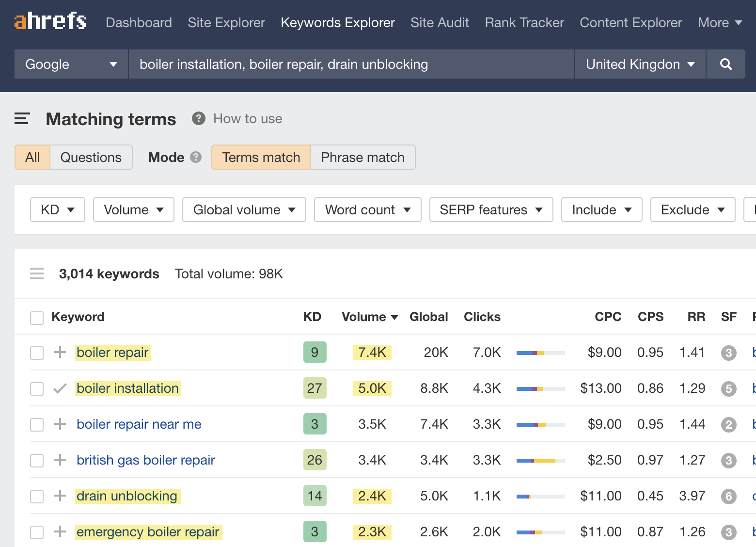The image size is (756, 547).
Task: Open the 'british gas boiler repair' keyword link
Action: point(145,460)
